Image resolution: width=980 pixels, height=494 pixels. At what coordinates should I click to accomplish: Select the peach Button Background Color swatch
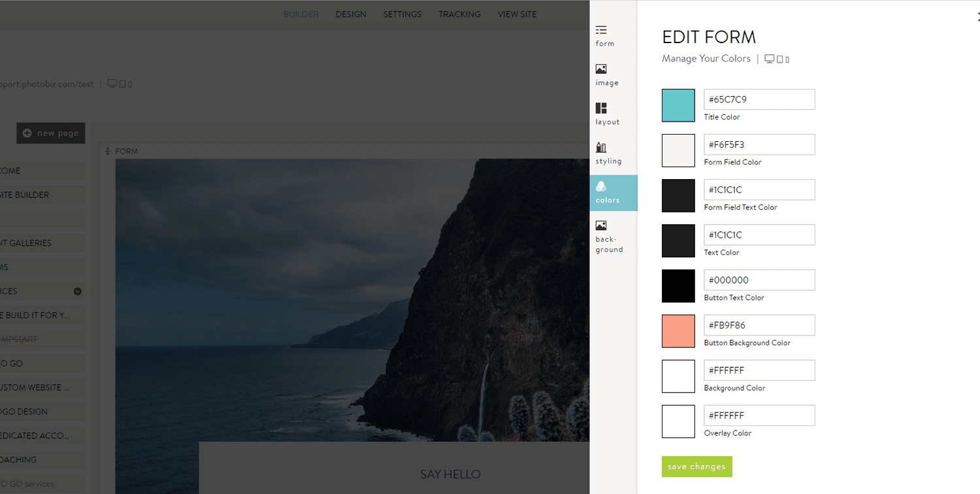pos(678,331)
